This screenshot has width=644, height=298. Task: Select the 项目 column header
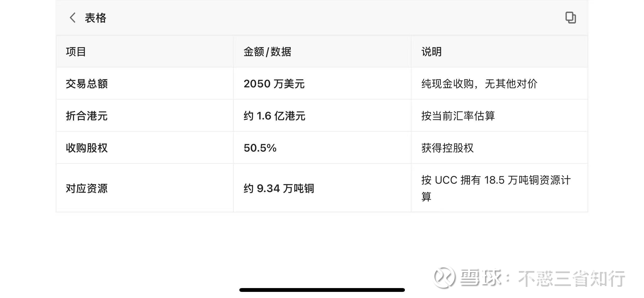76,52
